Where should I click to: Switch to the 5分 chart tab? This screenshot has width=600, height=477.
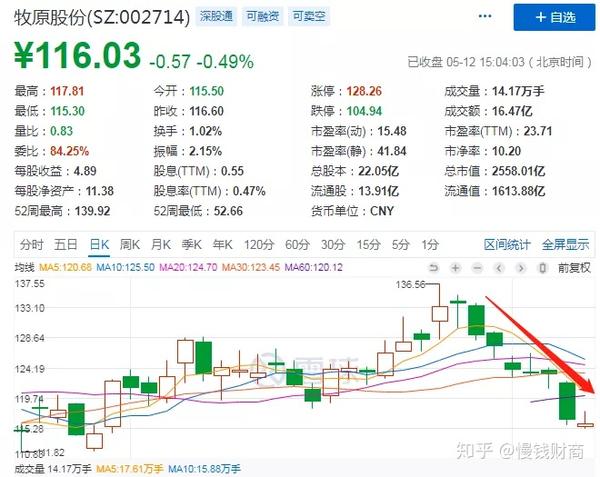(x=400, y=244)
